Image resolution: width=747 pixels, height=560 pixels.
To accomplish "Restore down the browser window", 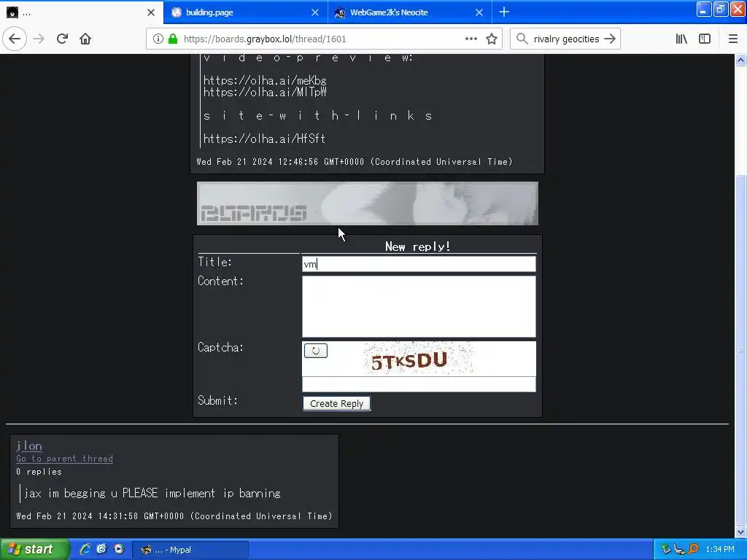I will [720, 9].
